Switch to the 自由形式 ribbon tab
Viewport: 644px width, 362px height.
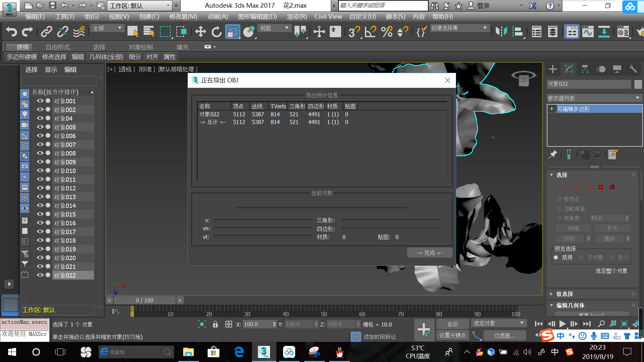pyautogui.click(x=57, y=47)
